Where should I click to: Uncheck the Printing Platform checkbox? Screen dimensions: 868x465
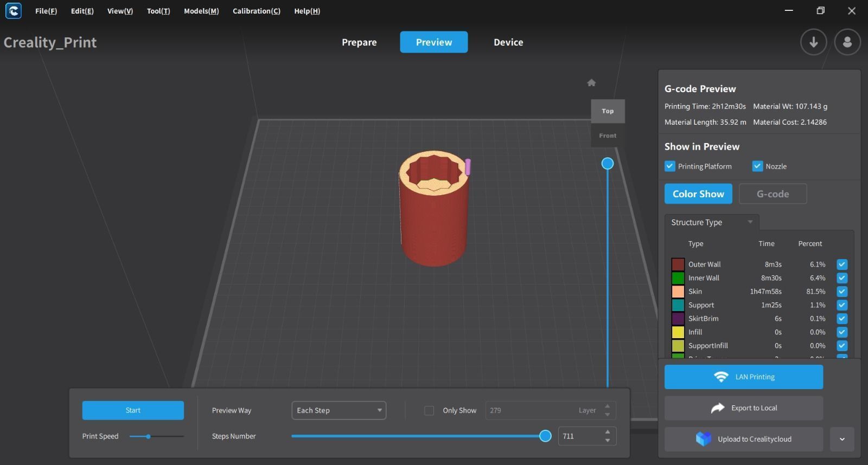pyautogui.click(x=670, y=166)
